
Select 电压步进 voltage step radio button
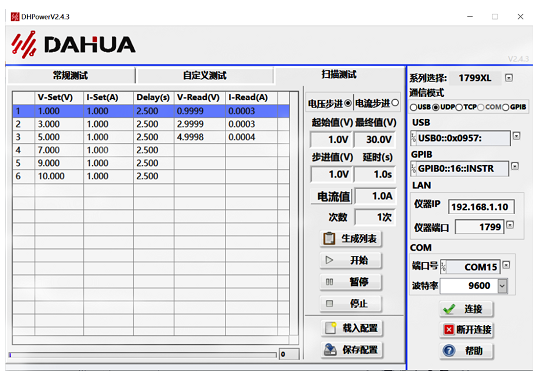(x=348, y=103)
